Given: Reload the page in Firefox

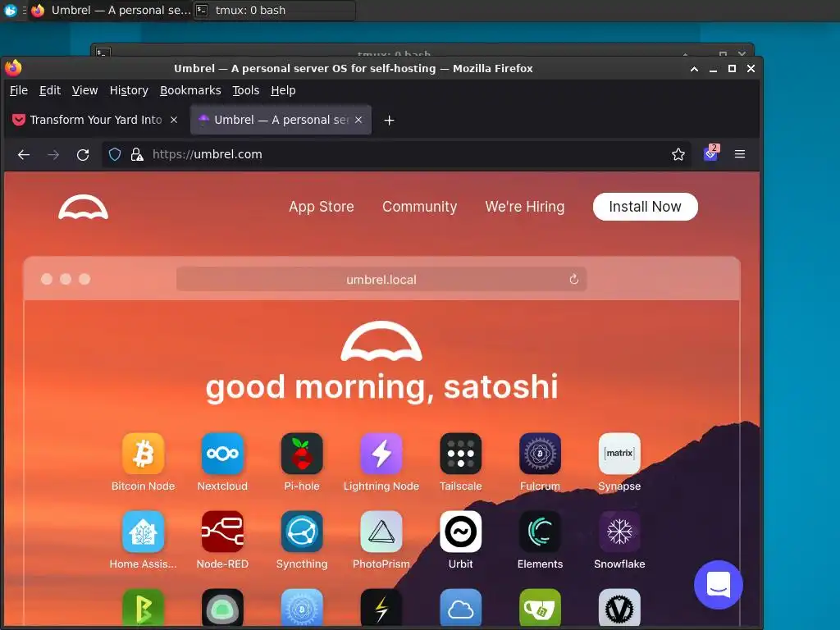Looking at the screenshot, I should pyautogui.click(x=83, y=155).
